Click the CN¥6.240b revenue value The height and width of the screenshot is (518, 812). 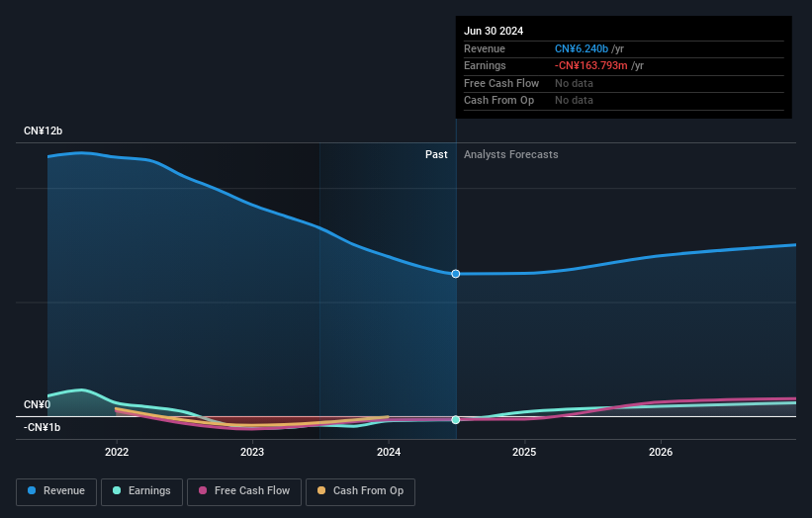[582, 48]
